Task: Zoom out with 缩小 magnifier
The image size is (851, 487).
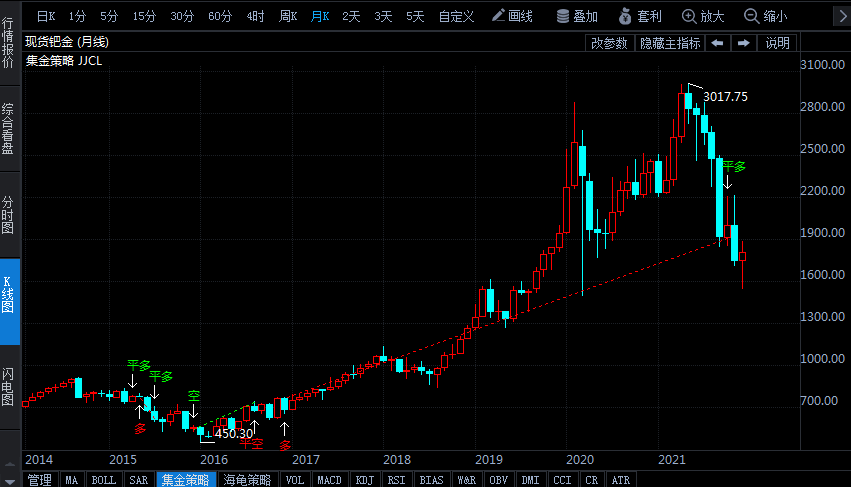Action: tap(765, 16)
